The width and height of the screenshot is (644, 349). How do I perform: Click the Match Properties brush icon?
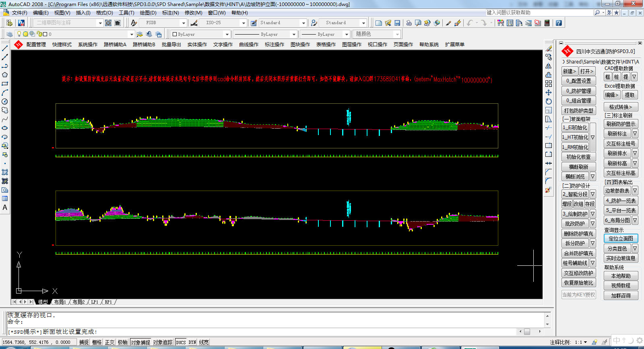pos(448,23)
